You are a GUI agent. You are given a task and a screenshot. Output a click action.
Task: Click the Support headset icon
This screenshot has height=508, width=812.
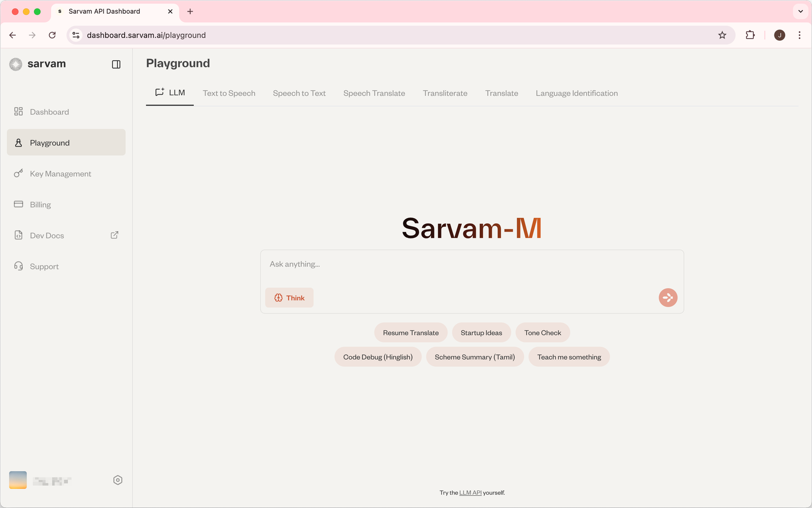pos(18,266)
